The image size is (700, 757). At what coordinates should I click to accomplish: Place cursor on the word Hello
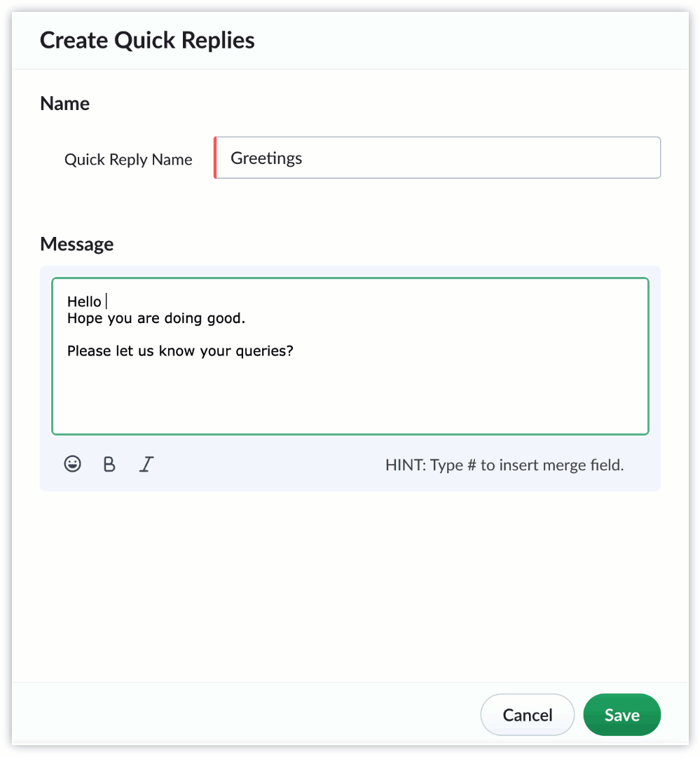(84, 301)
